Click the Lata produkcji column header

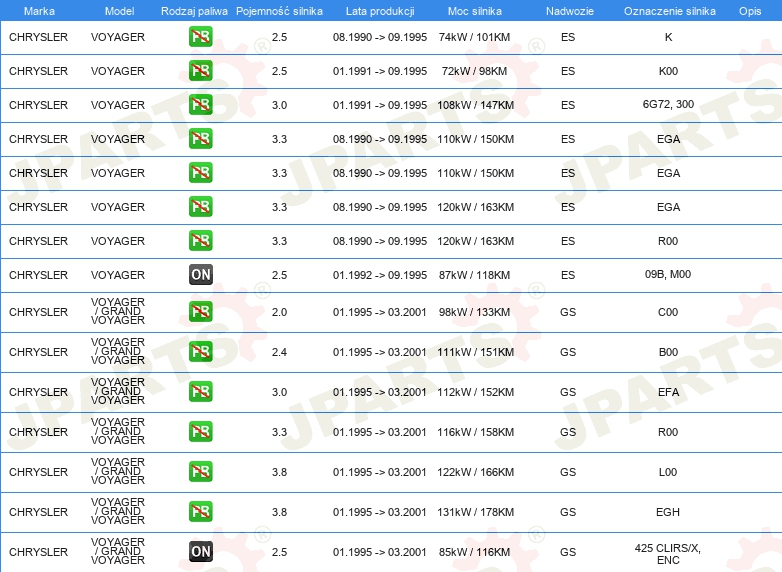pos(380,11)
